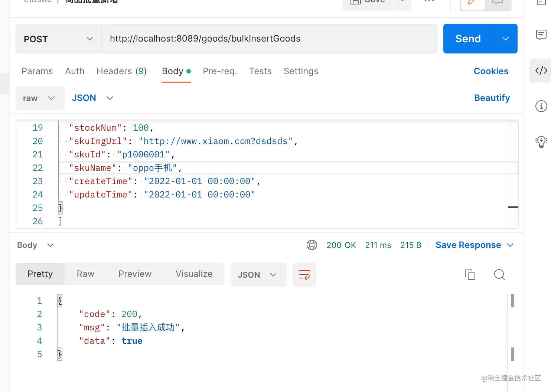This screenshot has width=551, height=392.
Task: Open the code snippet panel icon
Action: [541, 71]
